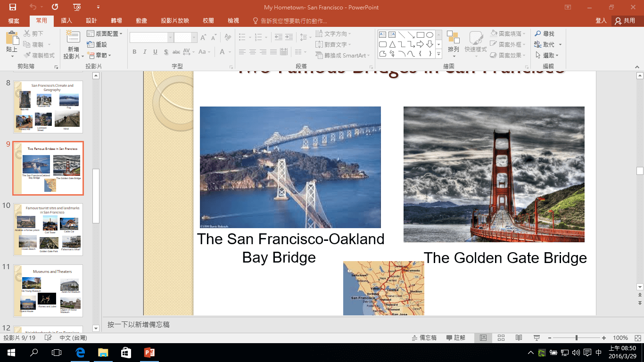This screenshot has height=362, width=644.
Task: Select slide 10 in the thumbnail panel
Action: (49, 230)
